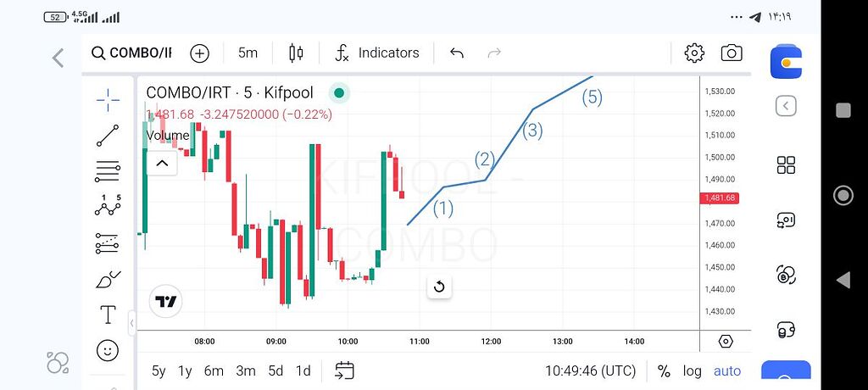Open candlestick chart type selector
The image size is (868, 390).
tap(296, 53)
